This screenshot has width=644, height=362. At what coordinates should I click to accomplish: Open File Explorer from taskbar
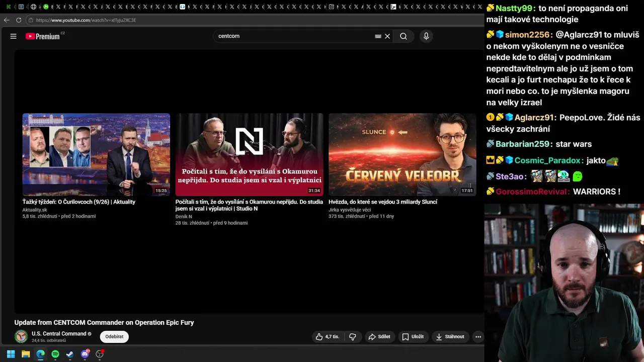tap(26, 354)
